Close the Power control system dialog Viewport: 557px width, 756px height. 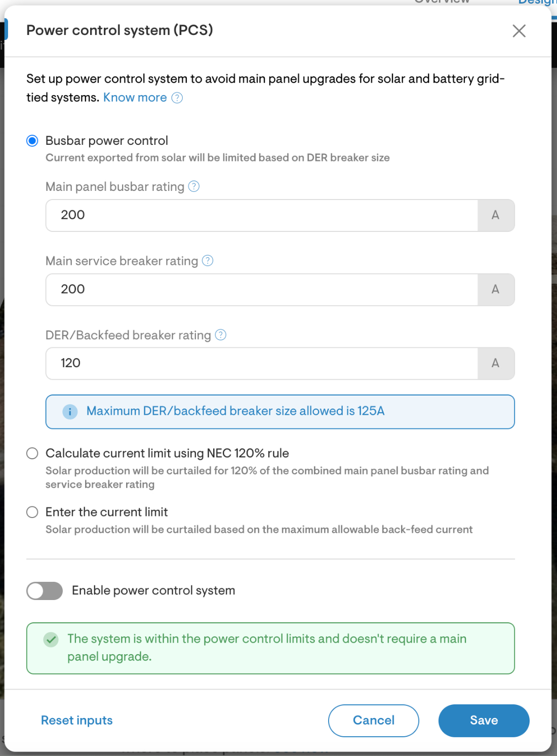519,31
